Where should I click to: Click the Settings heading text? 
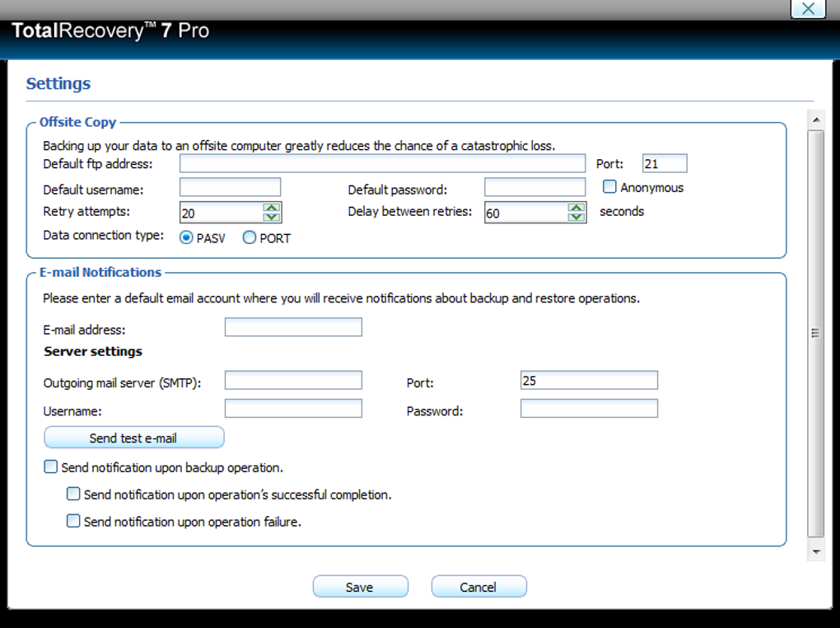58,84
